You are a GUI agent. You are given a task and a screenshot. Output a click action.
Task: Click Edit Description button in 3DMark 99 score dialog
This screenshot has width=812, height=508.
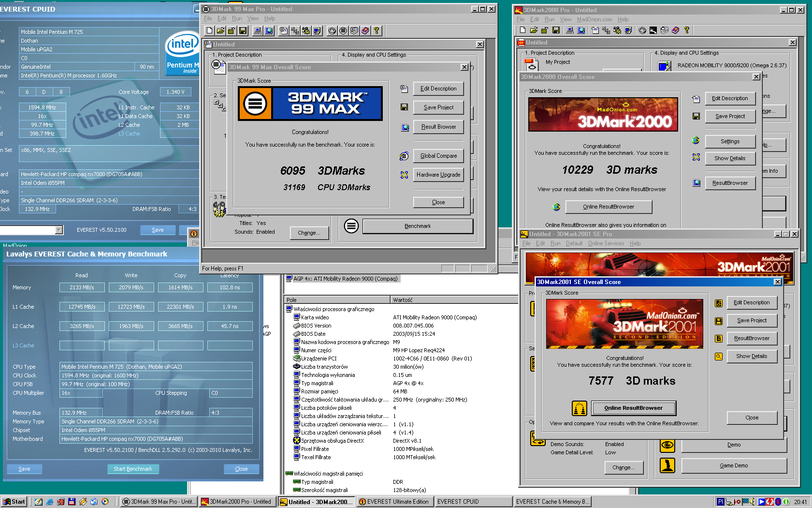click(438, 89)
